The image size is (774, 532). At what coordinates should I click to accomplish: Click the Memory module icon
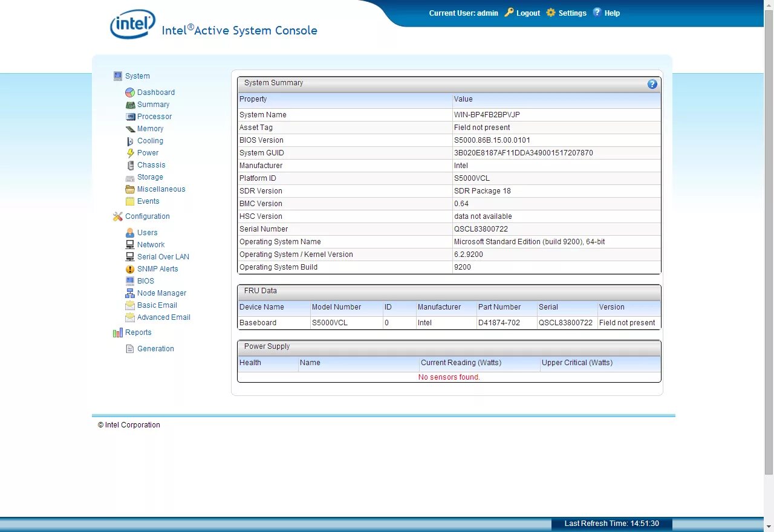130,129
